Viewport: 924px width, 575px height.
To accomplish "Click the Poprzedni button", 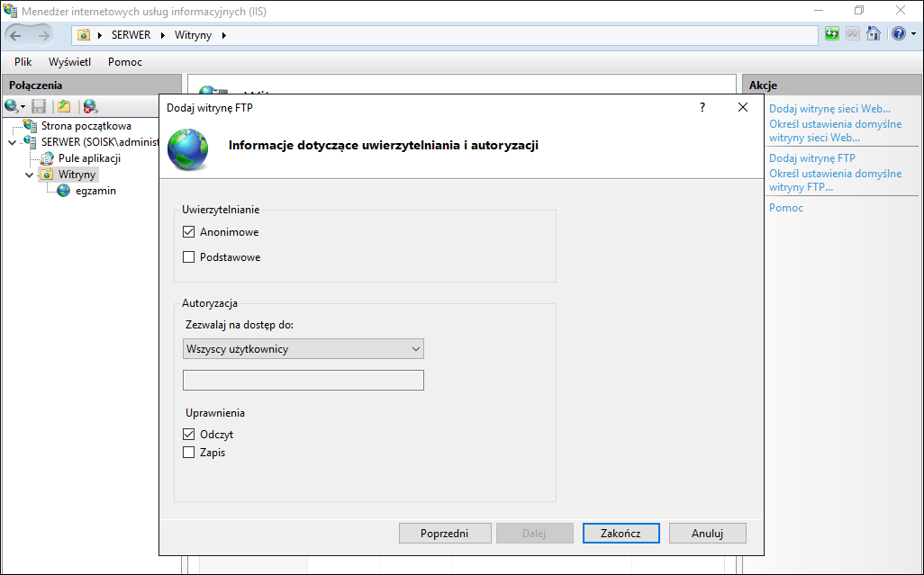I will (445, 534).
